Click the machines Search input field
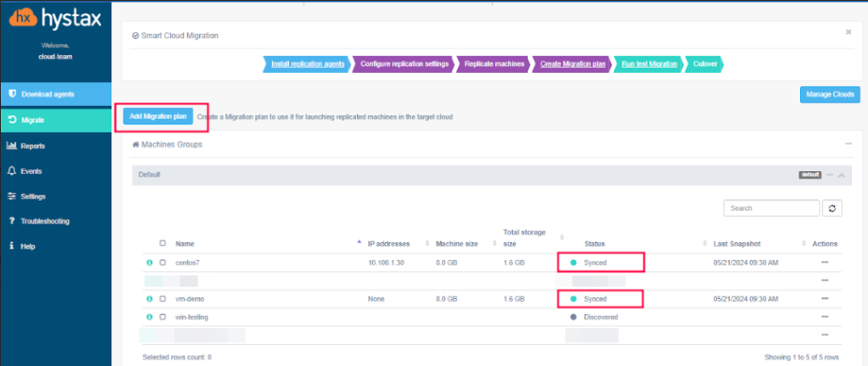The width and height of the screenshot is (868, 366). [771, 208]
